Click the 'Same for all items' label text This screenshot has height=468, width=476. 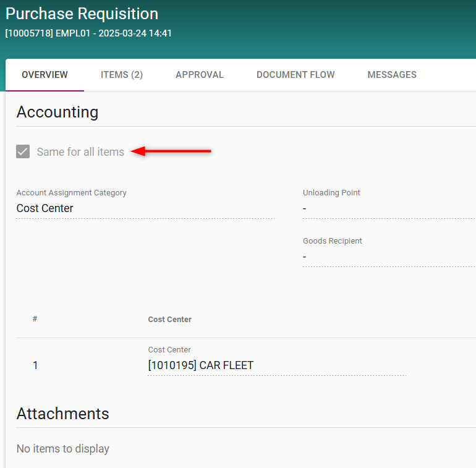tap(80, 151)
